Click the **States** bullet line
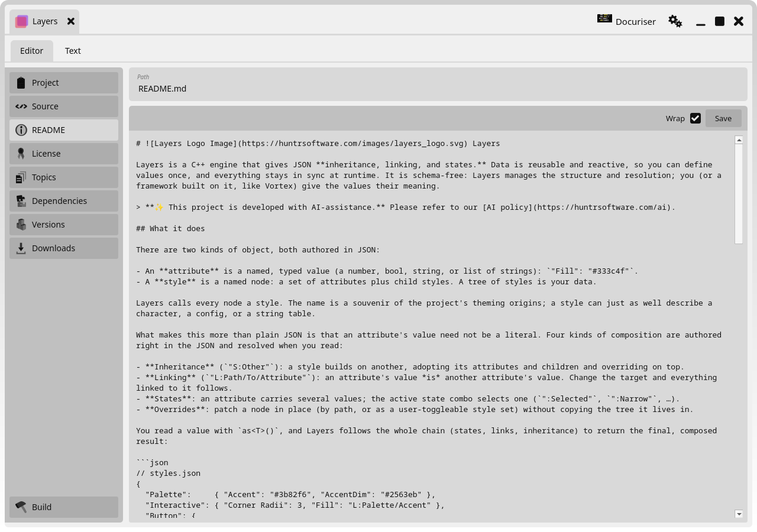Viewport: 757px width, 532px height. [408, 399]
